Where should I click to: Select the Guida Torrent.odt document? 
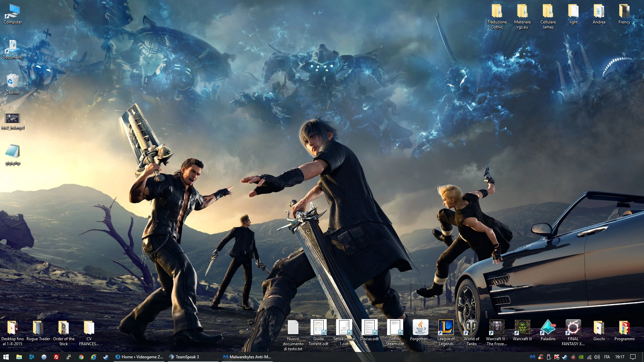click(x=319, y=333)
